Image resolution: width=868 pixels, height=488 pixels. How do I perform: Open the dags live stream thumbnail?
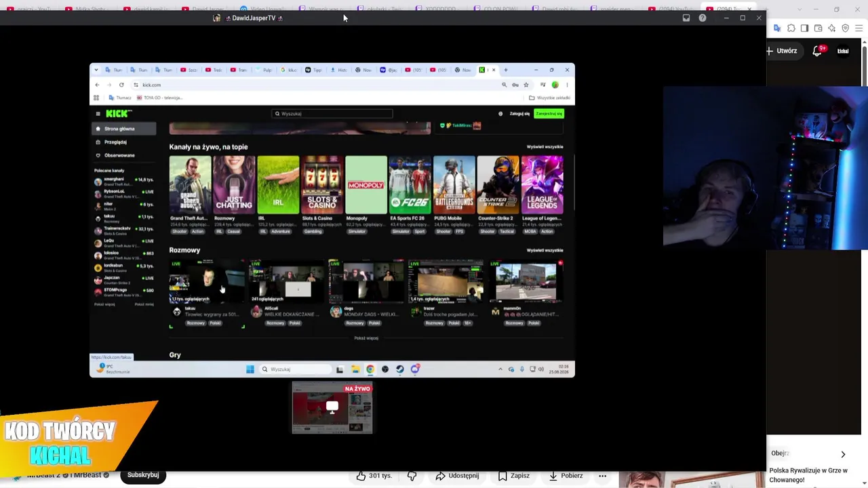click(366, 281)
